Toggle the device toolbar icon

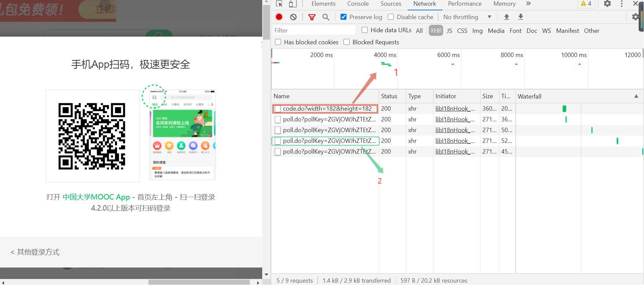293,4
